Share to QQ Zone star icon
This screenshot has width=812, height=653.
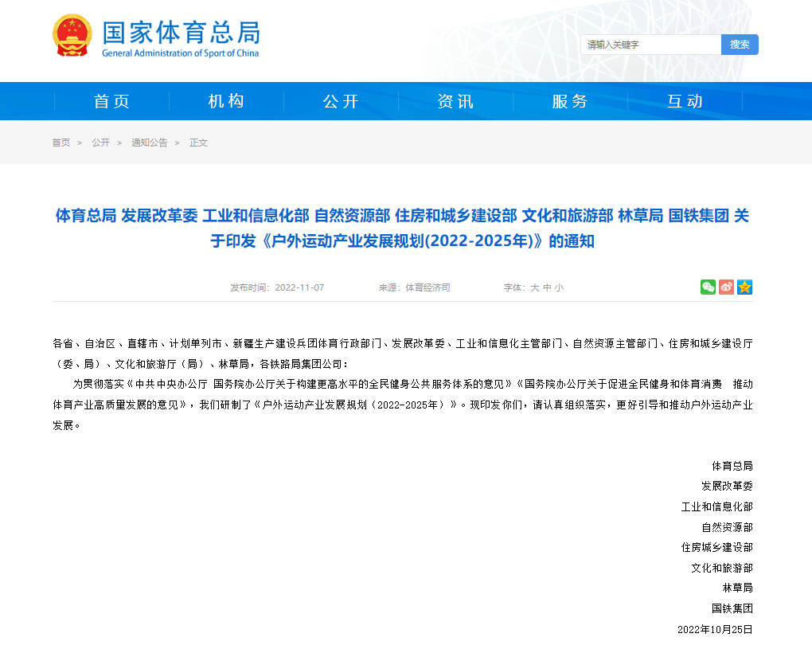tap(744, 287)
